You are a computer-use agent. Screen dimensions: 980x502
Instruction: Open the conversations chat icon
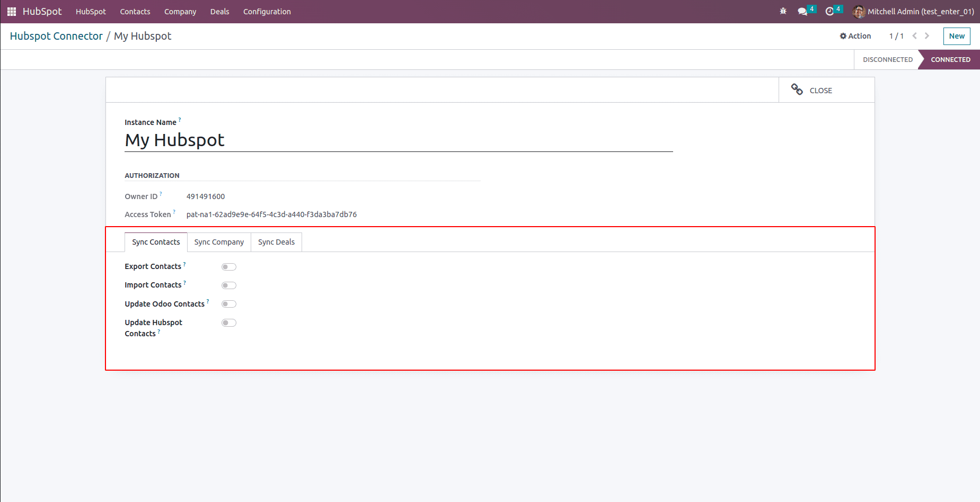802,12
